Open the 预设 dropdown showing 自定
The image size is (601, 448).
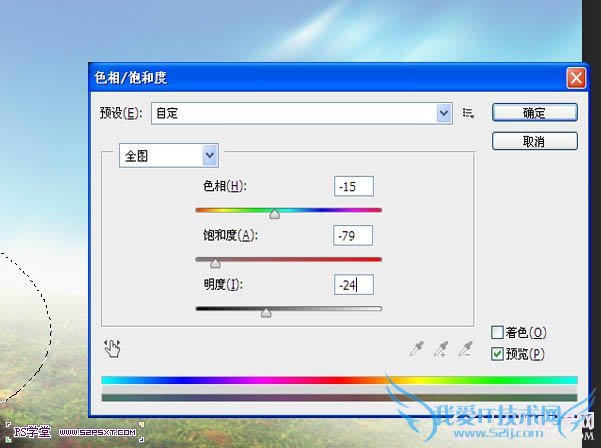[x=302, y=113]
